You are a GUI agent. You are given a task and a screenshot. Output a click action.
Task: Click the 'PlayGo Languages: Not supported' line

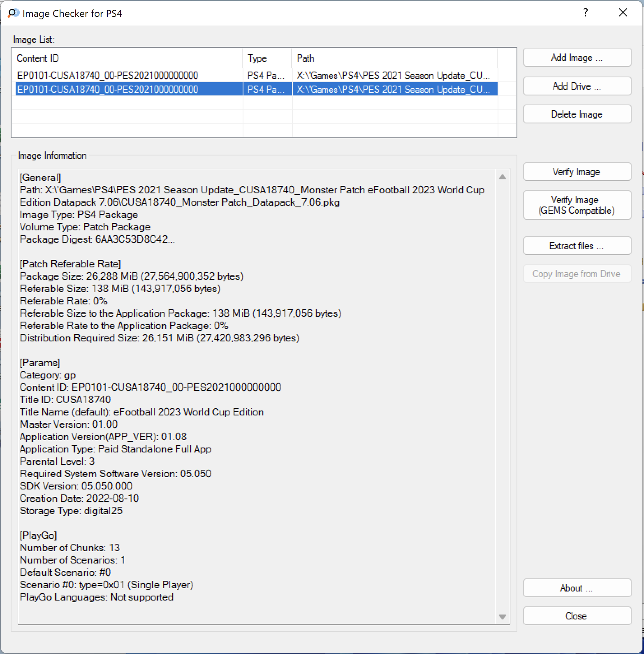pos(96,597)
